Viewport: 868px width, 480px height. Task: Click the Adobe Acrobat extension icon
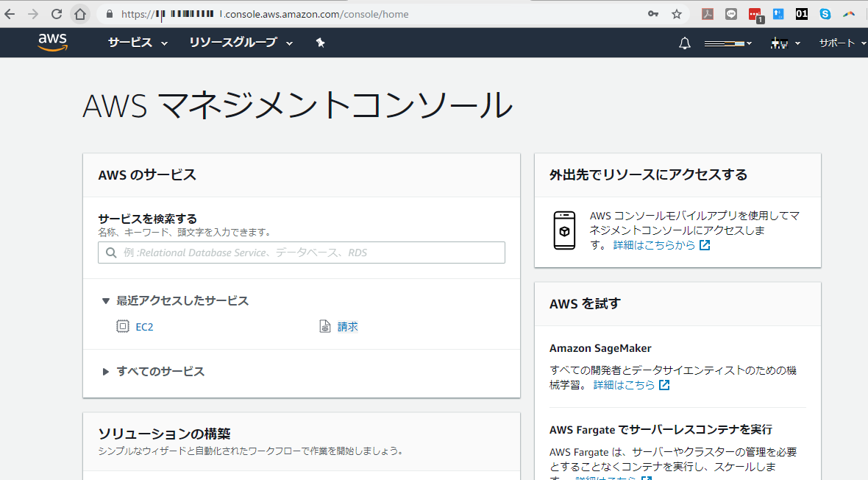point(708,14)
